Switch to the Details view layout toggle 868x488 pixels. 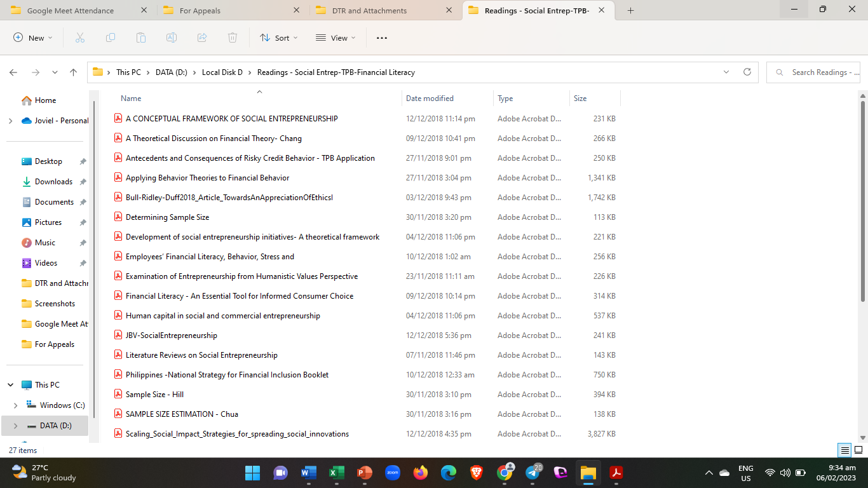844,451
